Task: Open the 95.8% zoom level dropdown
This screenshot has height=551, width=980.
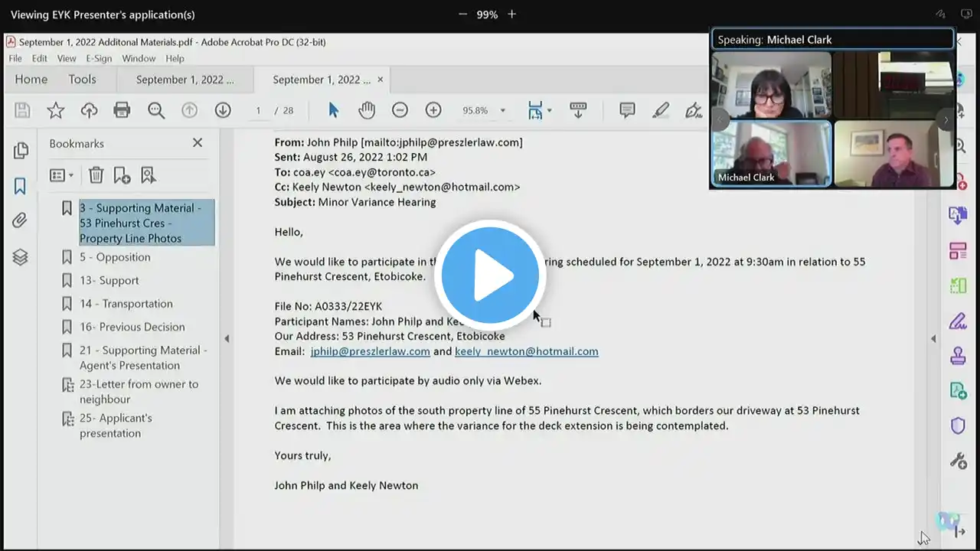Action: coord(502,111)
